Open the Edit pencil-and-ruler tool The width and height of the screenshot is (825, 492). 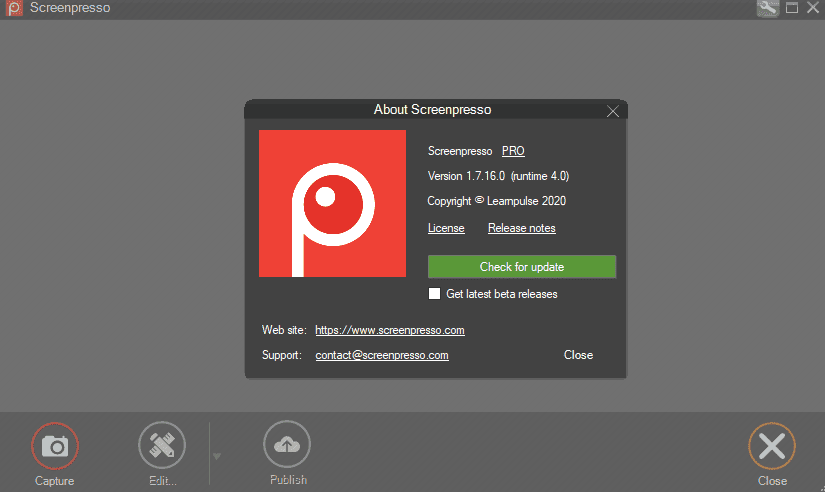(x=162, y=446)
